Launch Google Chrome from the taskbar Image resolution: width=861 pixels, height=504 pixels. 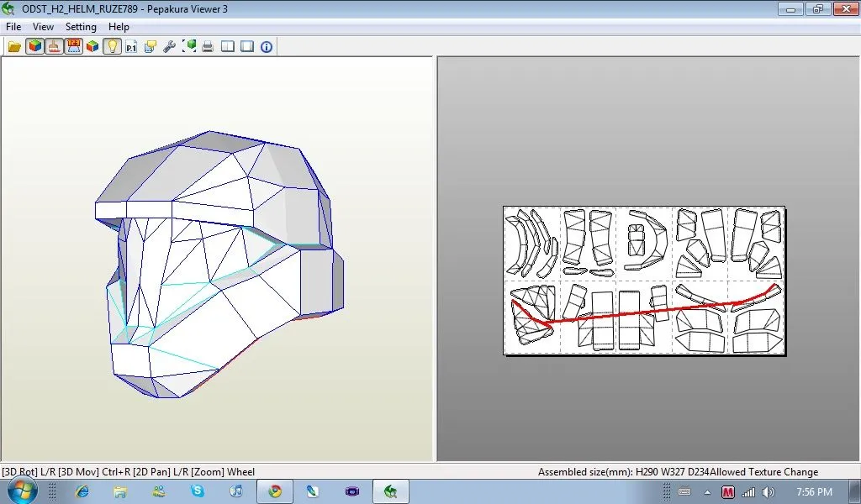click(x=277, y=490)
